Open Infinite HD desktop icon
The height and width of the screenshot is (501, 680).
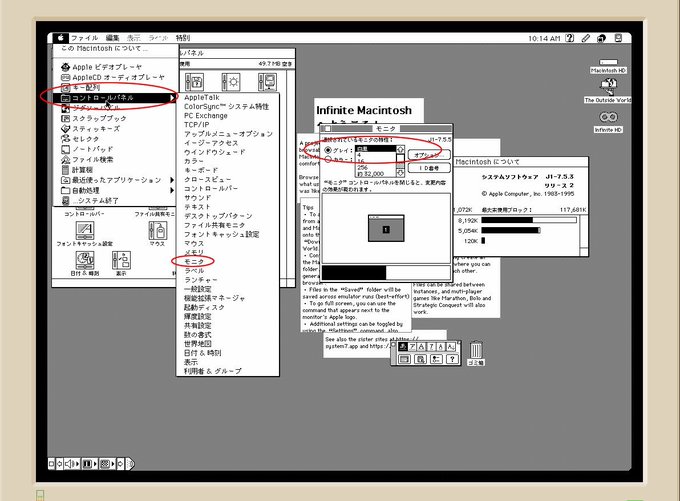(x=608, y=121)
